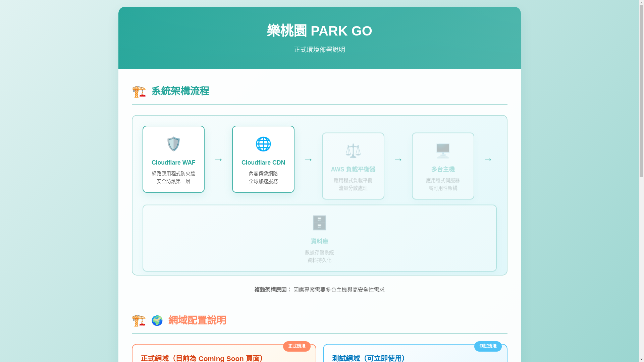Screen dimensions: 644x362
Task: Click the 測試環境 badge
Action: pyautogui.click(x=488, y=346)
